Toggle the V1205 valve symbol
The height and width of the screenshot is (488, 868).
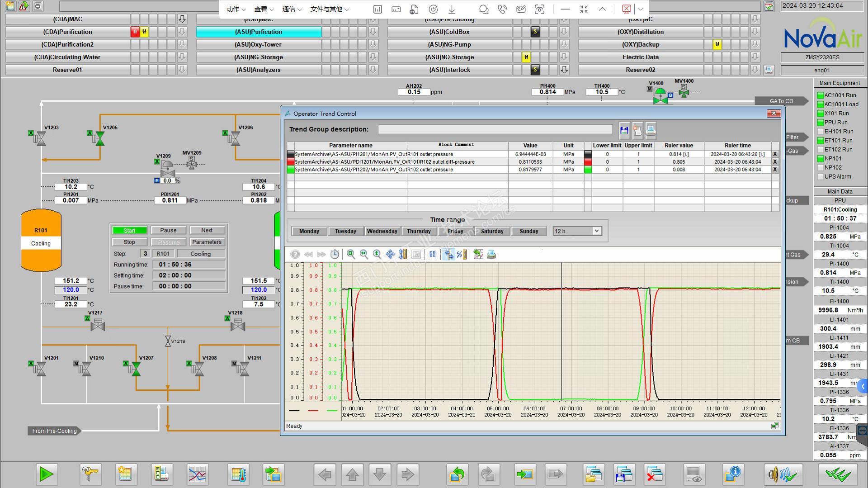click(x=100, y=138)
